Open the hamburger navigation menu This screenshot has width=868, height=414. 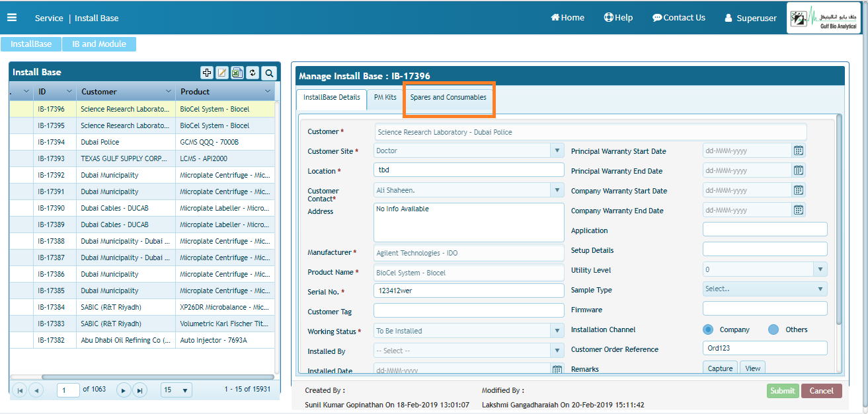point(12,18)
